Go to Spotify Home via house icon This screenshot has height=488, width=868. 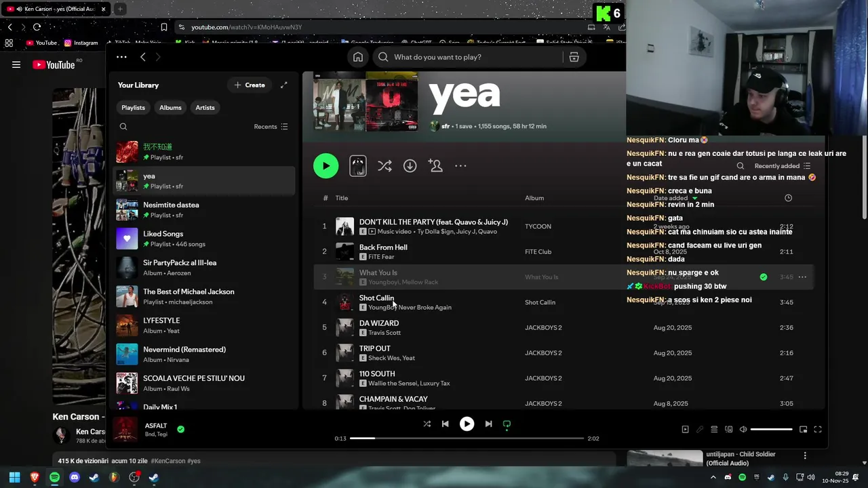pos(358,57)
